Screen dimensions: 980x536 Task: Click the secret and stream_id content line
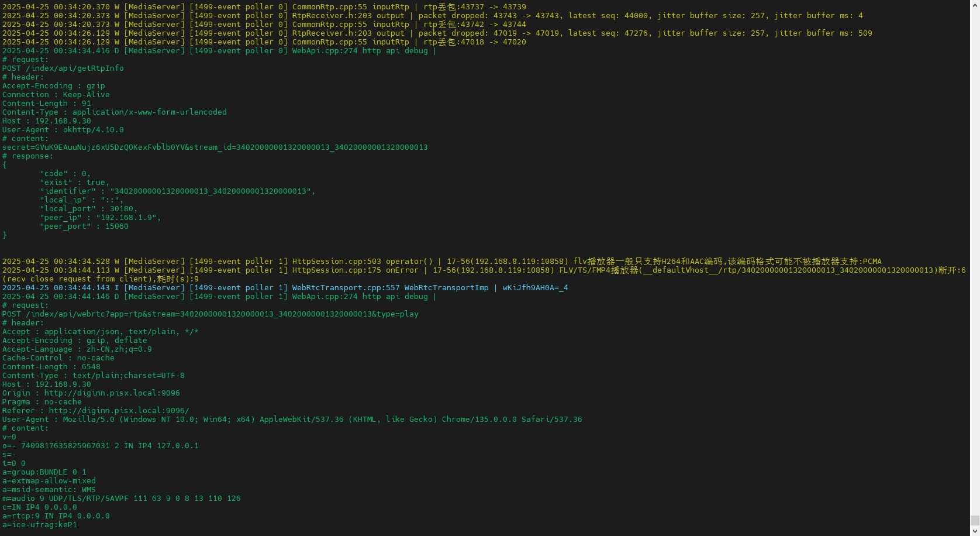[215, 147]
